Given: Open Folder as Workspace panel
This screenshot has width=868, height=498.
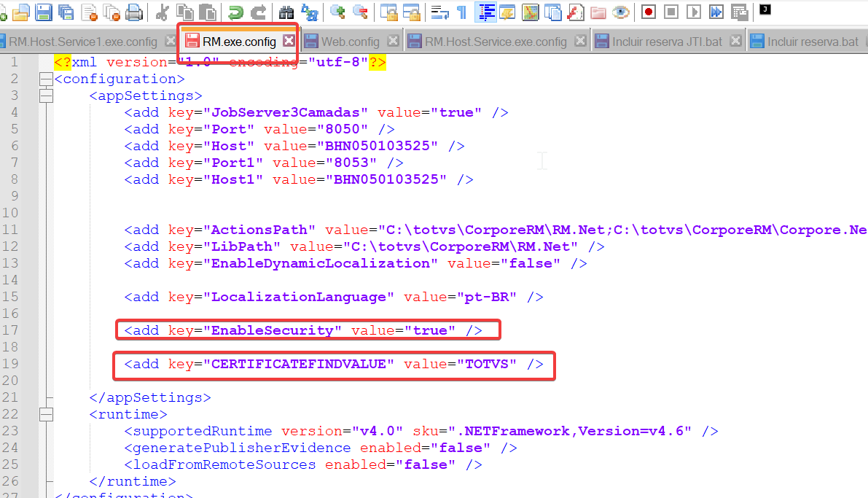Looking at the screenshot, I should click(x=598, y=12).
